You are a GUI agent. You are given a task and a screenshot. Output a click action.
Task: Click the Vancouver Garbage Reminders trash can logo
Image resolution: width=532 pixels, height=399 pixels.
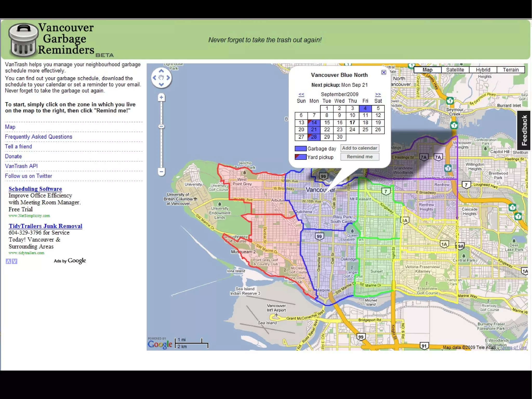click(x=23, y=40)
